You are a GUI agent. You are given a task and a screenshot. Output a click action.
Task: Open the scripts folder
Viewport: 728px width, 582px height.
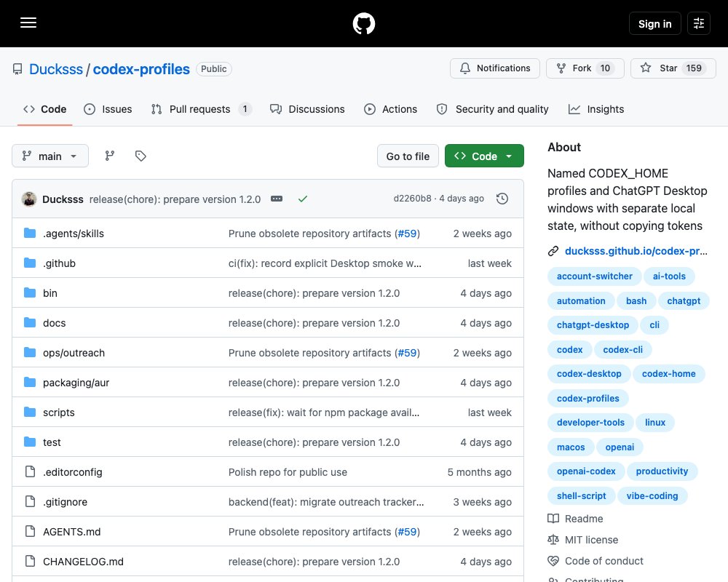pos(58,412)
